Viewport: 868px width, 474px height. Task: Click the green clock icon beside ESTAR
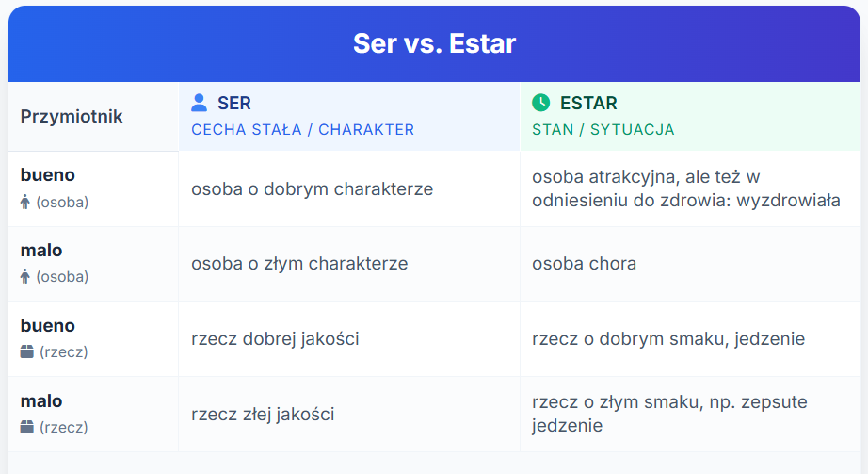[x=540, y=103]
